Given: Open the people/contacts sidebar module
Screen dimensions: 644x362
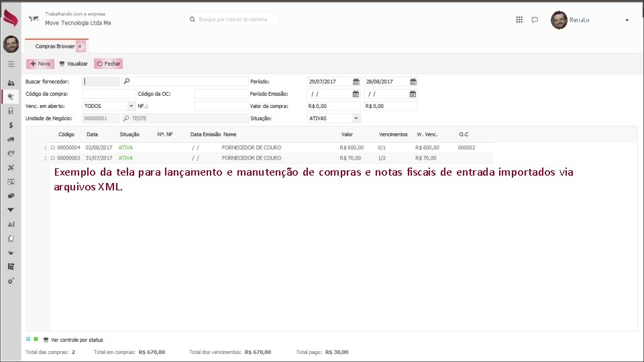Looking at the screenshot, I should tap(11, 83).
